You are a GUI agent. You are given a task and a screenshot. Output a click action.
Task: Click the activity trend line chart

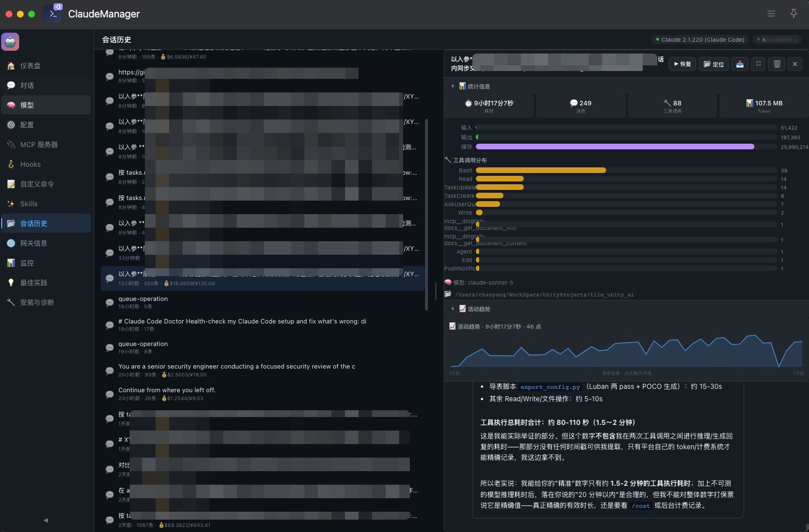pyautogui.click(x=626, y=351)
